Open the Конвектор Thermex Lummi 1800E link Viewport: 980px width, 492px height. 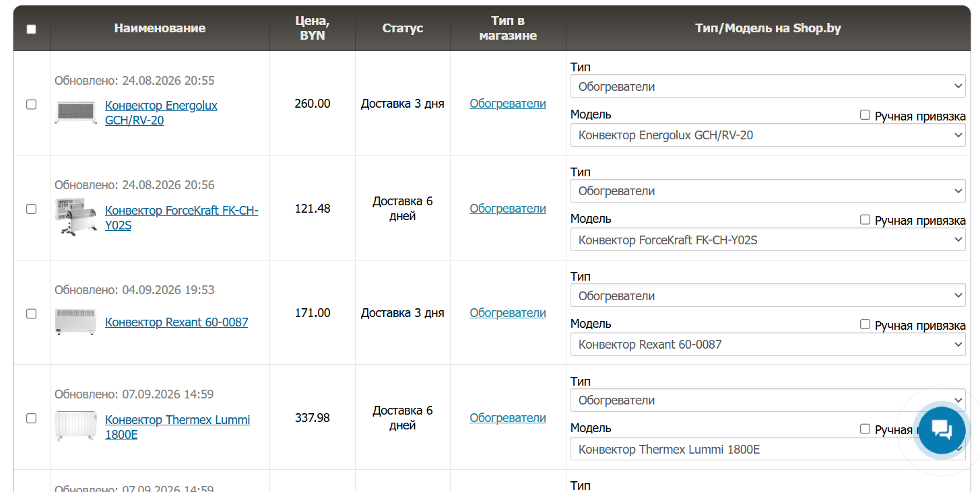[x=177, y=427]
